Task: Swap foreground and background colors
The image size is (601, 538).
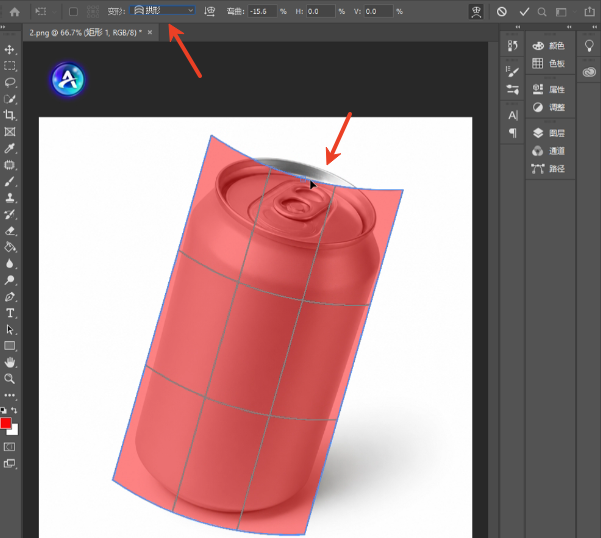Action: (x=14, y=410)
